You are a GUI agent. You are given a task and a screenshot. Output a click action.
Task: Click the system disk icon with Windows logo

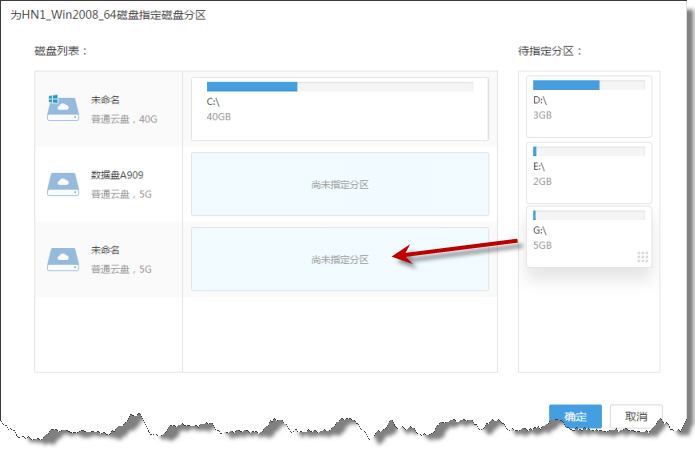click(62, 108)
